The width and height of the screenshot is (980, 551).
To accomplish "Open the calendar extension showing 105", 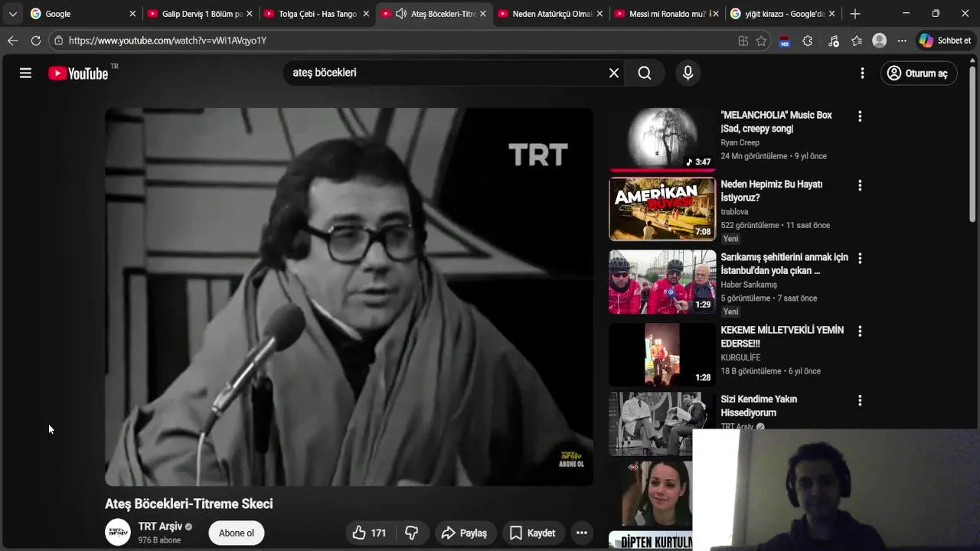I will pyautogui.click(x=784, y=41).
